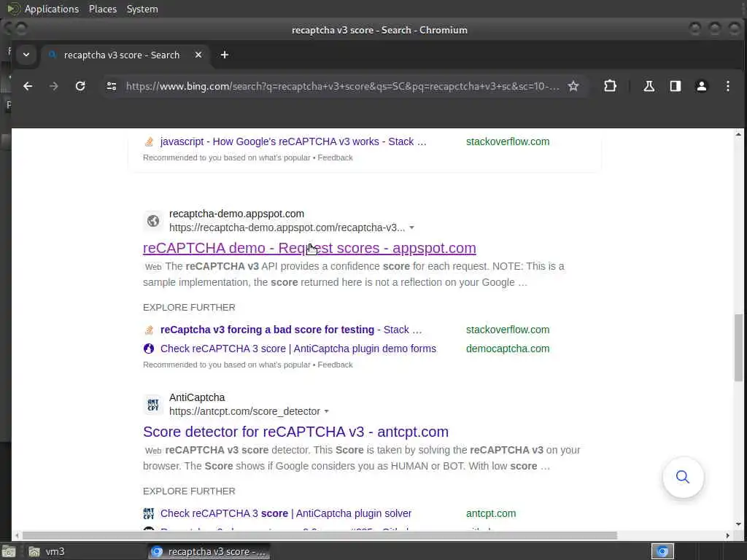Screen dimensions: 747x560
Task: Click the address bar URL field
Action: point(342,86)
